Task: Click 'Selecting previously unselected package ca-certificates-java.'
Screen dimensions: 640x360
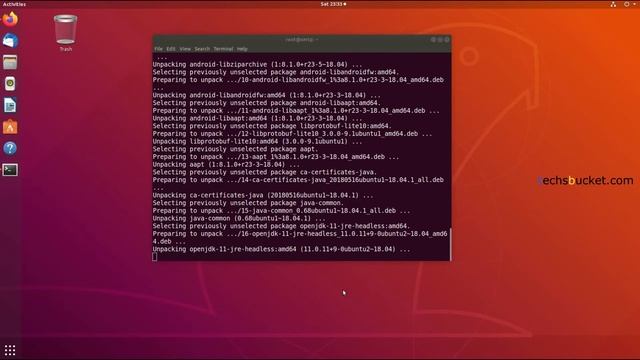Action: [x=264, y=172]
